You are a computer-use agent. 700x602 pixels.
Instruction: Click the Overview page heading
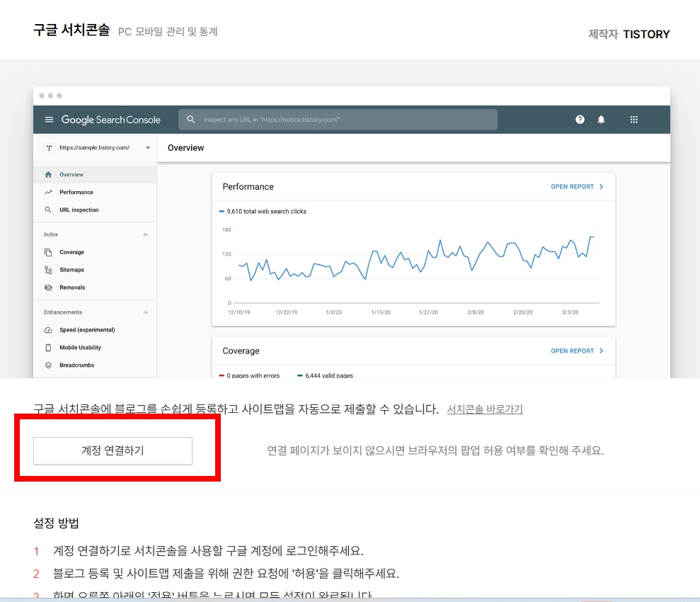pyautogui.click(x=185, y=148)
